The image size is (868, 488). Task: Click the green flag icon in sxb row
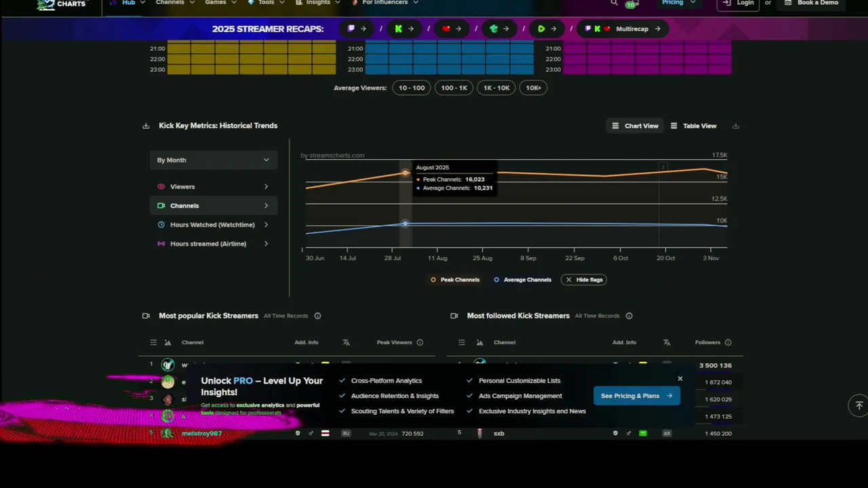coord(643,433)
